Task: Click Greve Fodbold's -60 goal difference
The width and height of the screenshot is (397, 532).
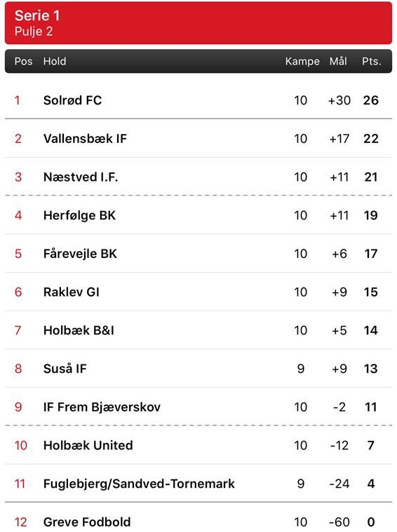Action: pos(339,521)
